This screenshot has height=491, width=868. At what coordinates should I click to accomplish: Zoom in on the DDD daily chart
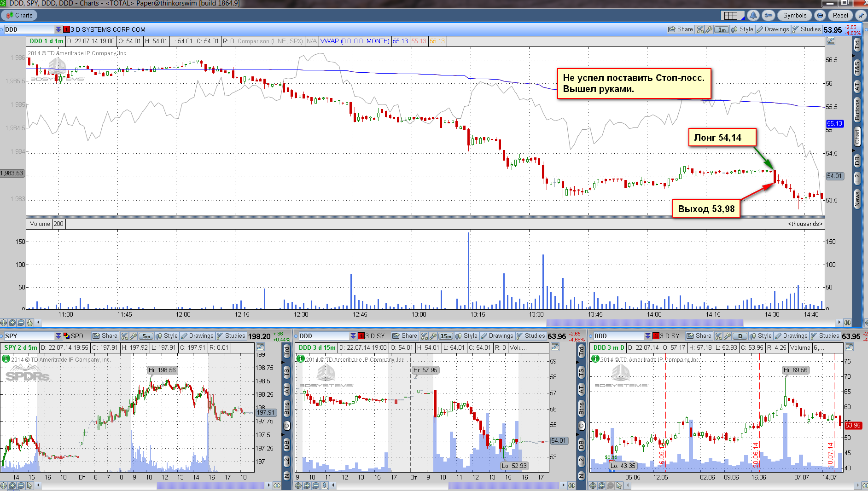click(602, 485)
